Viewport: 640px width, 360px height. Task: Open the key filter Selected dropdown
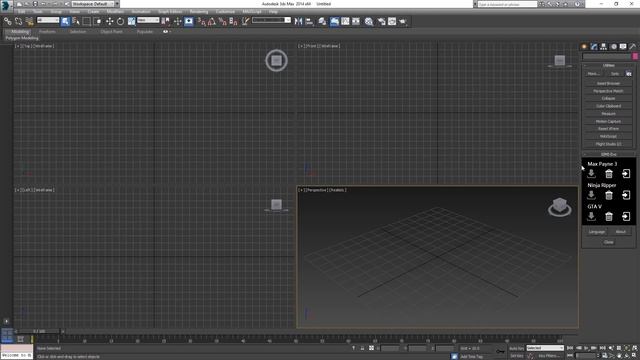(x=545, y=348)
